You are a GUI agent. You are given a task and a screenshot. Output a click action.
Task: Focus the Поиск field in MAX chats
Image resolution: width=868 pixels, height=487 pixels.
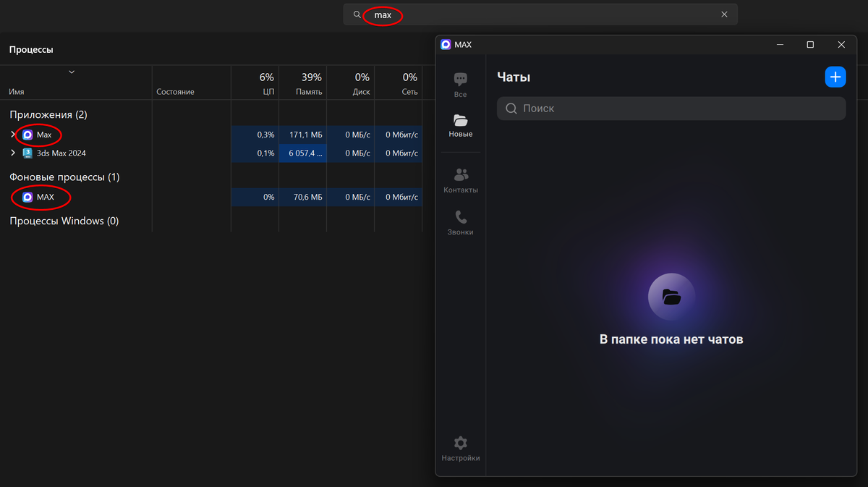(671, 109)
